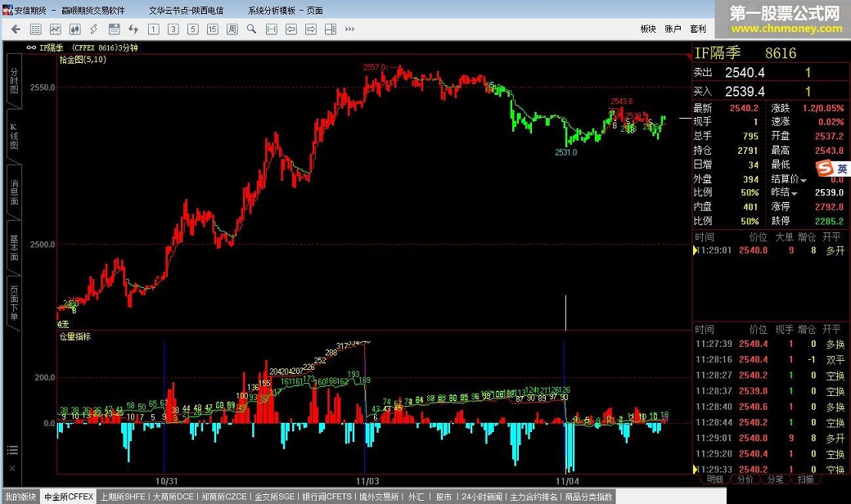851x504 pixels.
Task: Click the 11/03 date marker on axis
Action: click(367, 481)
